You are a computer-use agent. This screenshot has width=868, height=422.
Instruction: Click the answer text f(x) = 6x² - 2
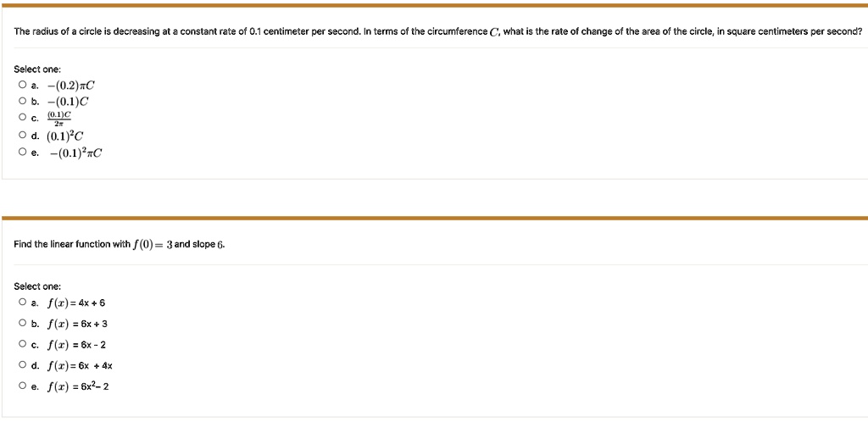click(x=77, y=386)
